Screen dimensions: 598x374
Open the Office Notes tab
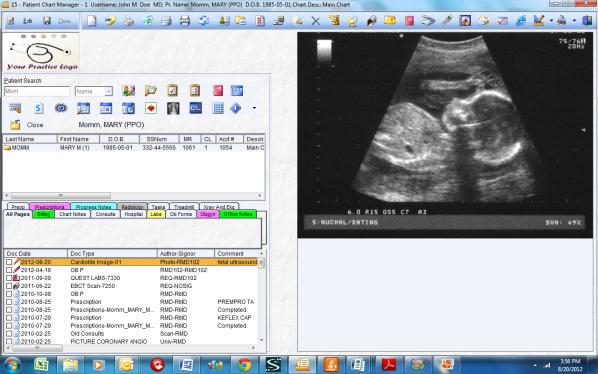238,214
